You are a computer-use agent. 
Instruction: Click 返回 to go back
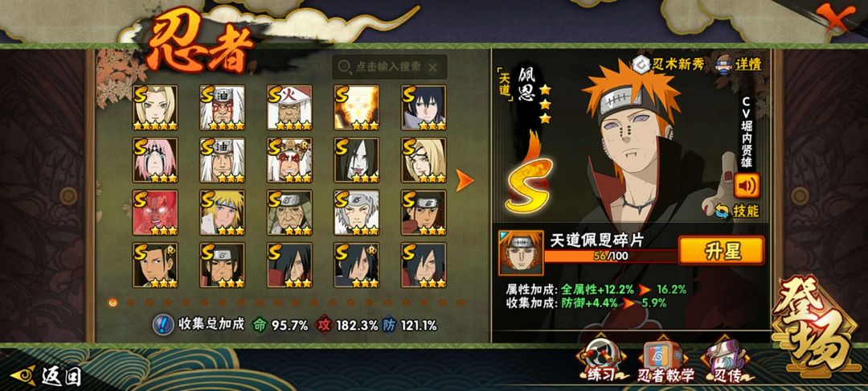(47, 376)
